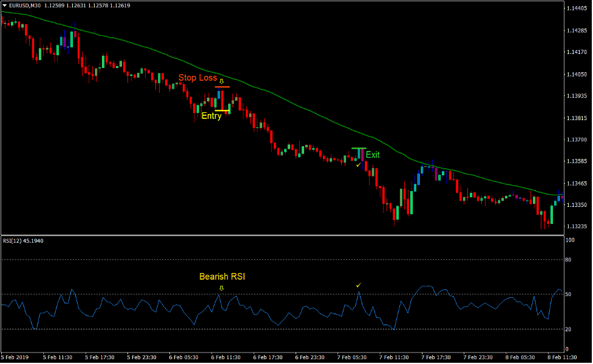The width and height of the screenshot is (593, 364).
Task: Click the Entry annotation text
Action: 211,116
